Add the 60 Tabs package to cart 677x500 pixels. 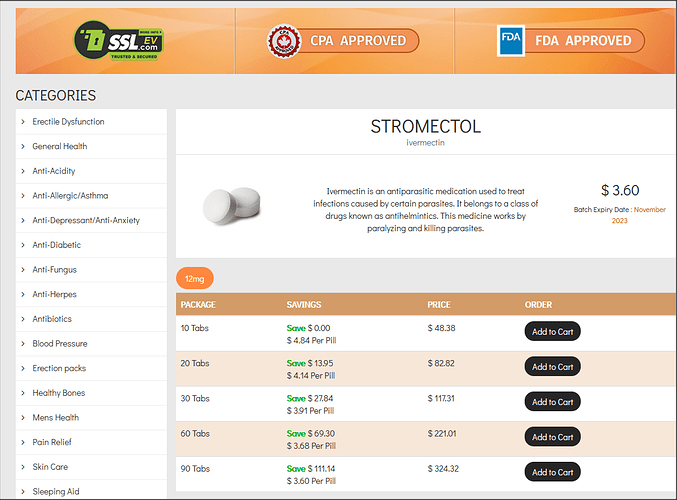point(552,437)
